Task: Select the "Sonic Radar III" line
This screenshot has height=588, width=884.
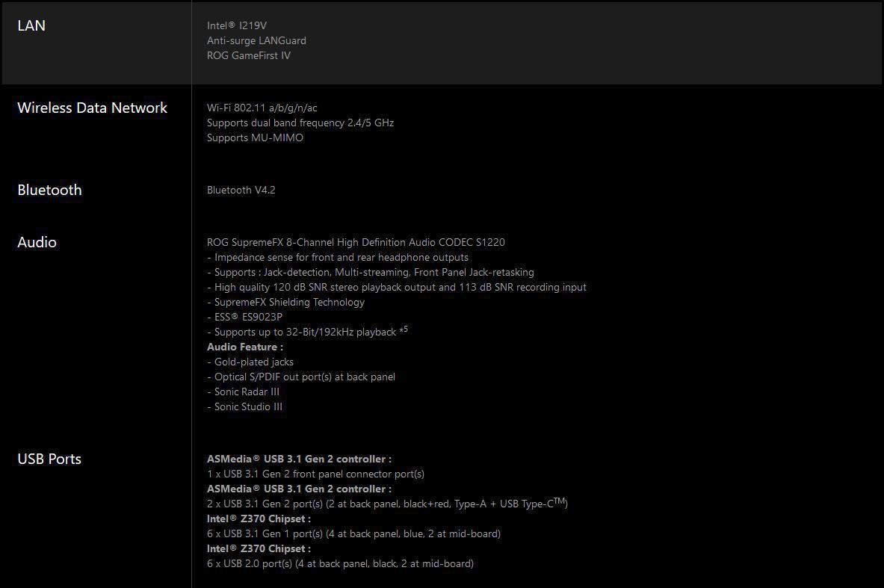Action: 243,392
